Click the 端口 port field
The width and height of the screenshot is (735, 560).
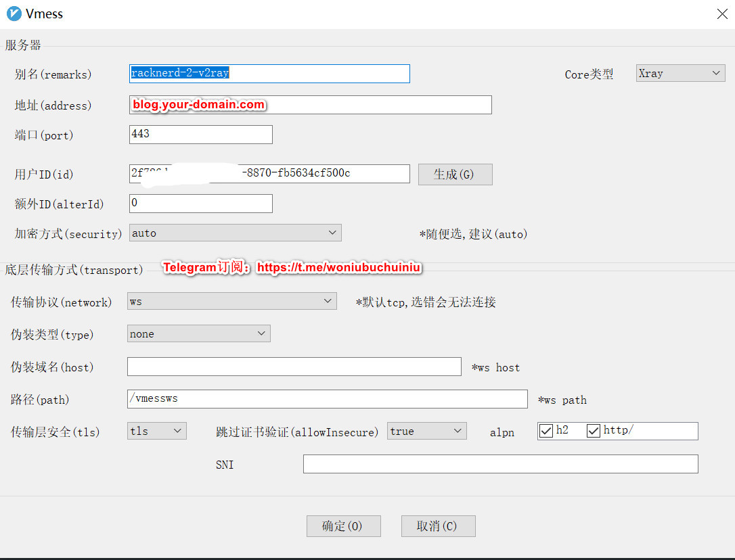pyautogui.click(x=200, y=135)
